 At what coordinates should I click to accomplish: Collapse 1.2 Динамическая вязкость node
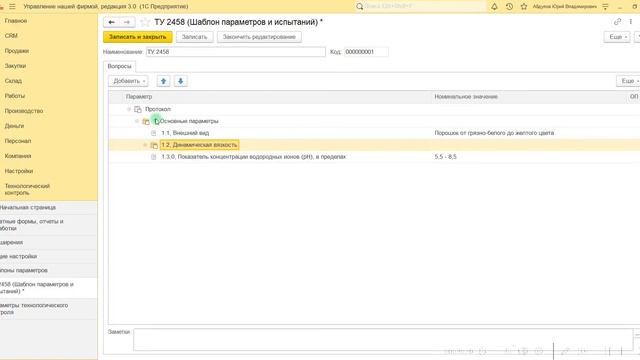(x=145, y=145)
